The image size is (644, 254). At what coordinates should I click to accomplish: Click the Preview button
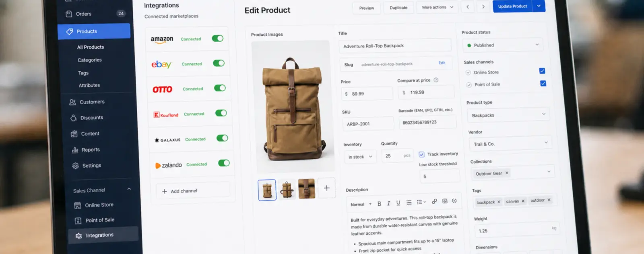(x=367, y=8)
